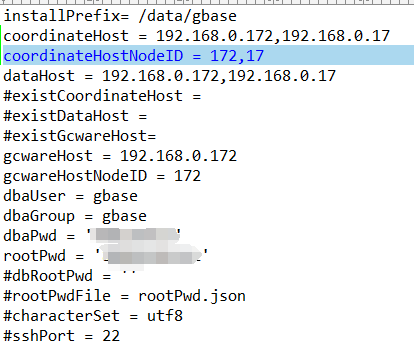414x362 pixels.
Task: Place cursor at gcwareHost value 192.168.0.172
Action: pos(178,156)
